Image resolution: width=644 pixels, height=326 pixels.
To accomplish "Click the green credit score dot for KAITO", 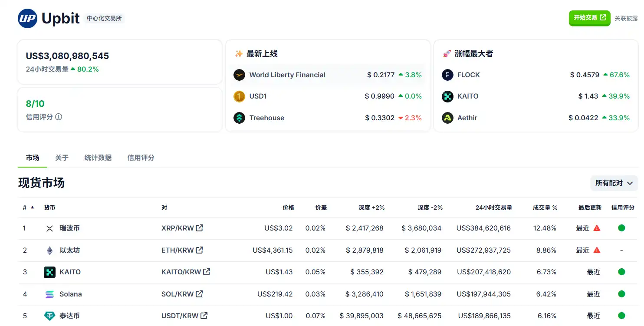I will (621, 272).
